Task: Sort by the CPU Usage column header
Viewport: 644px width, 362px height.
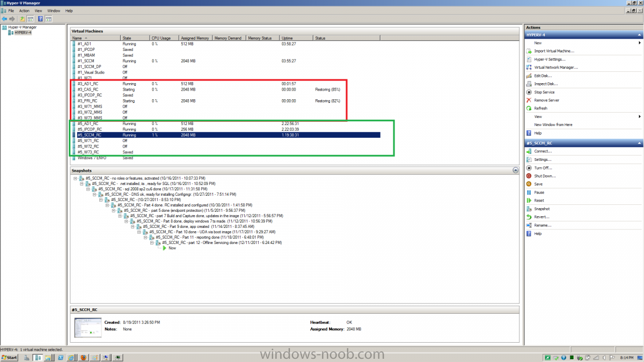Action: pyautogui.click(x=164, y=38)
